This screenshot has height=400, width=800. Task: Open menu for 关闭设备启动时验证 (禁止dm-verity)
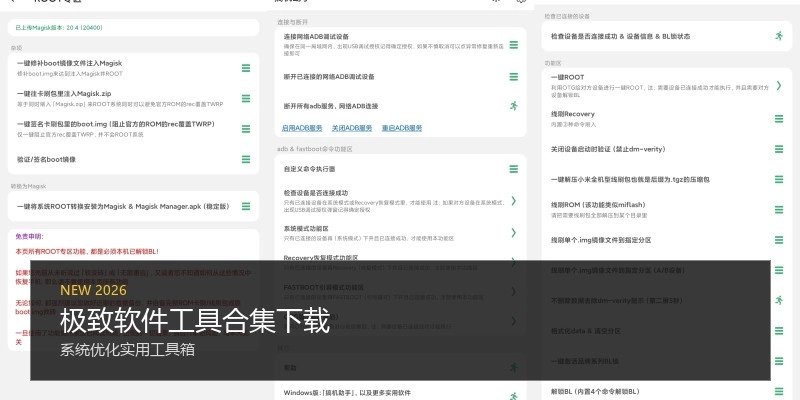click(x=779, y=149)
